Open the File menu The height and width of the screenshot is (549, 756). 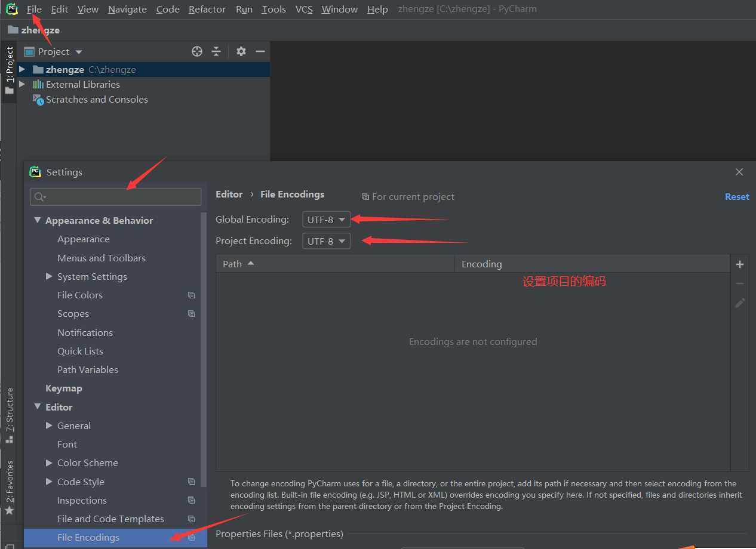(34, 9)
